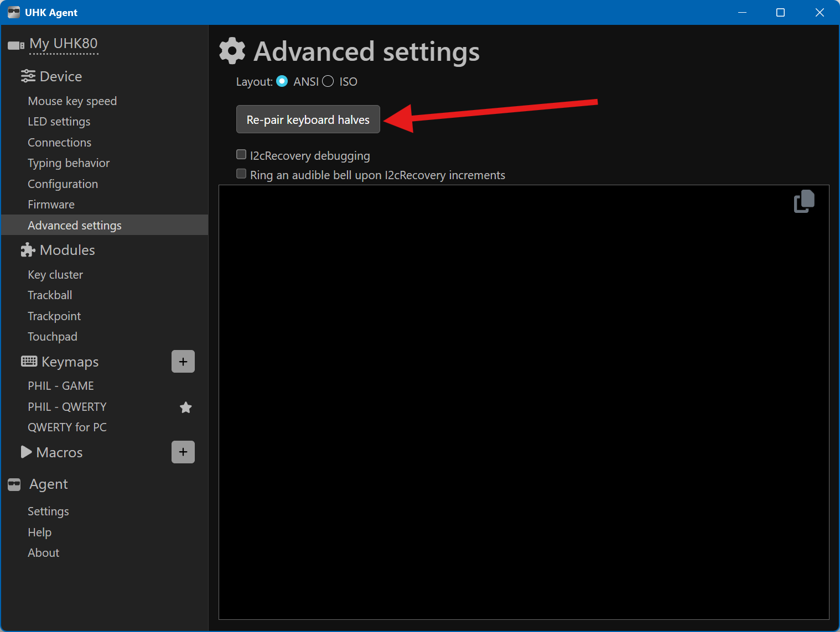Click the add macro plus button
This screenshot has width=840, height=632.
[183, 452]
